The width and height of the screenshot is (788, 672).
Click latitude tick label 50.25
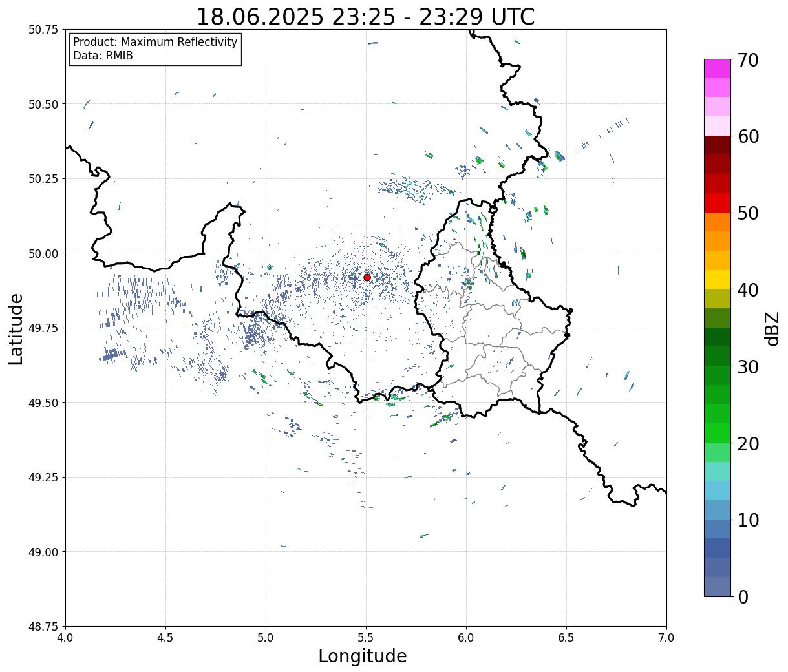[x=43, y=179]
